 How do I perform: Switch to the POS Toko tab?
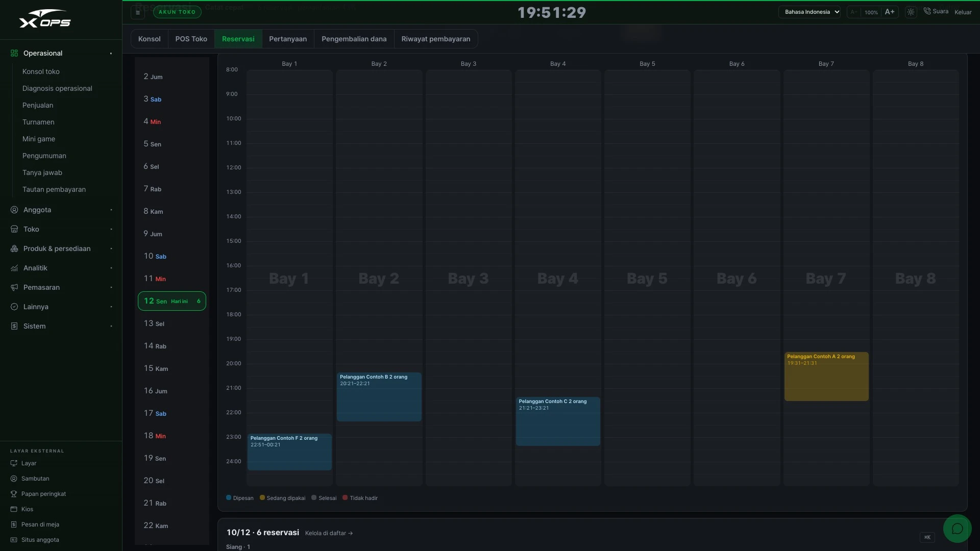(x=191, y=39)
